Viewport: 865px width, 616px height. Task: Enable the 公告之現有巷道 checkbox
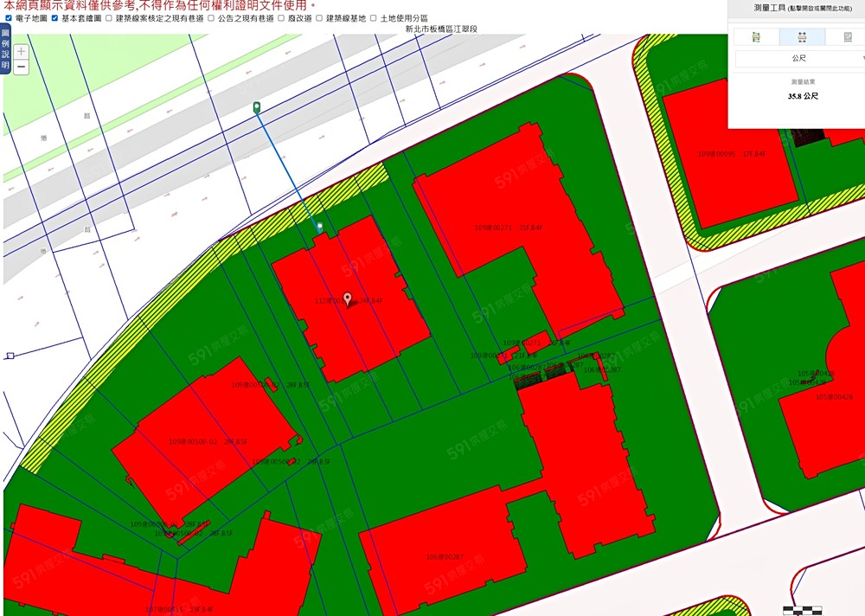click(x=211, y=17)
